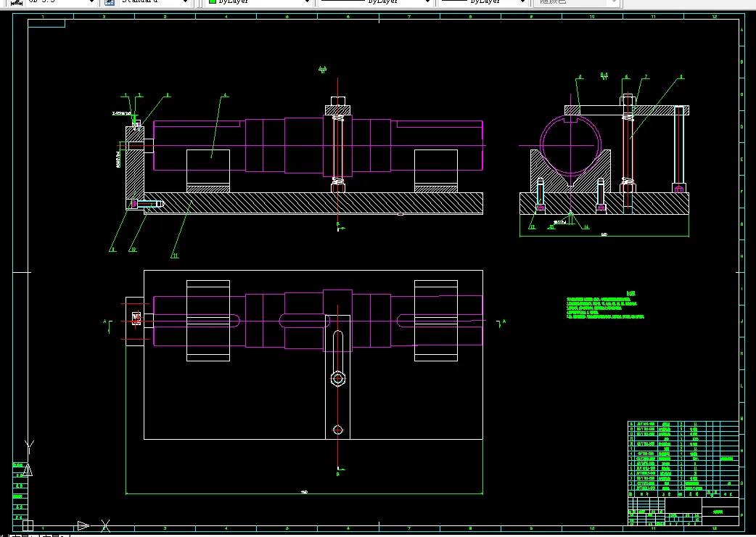Select the hatched base plate in front view
This screenshot has height=537, width=756.
(313, 203)
